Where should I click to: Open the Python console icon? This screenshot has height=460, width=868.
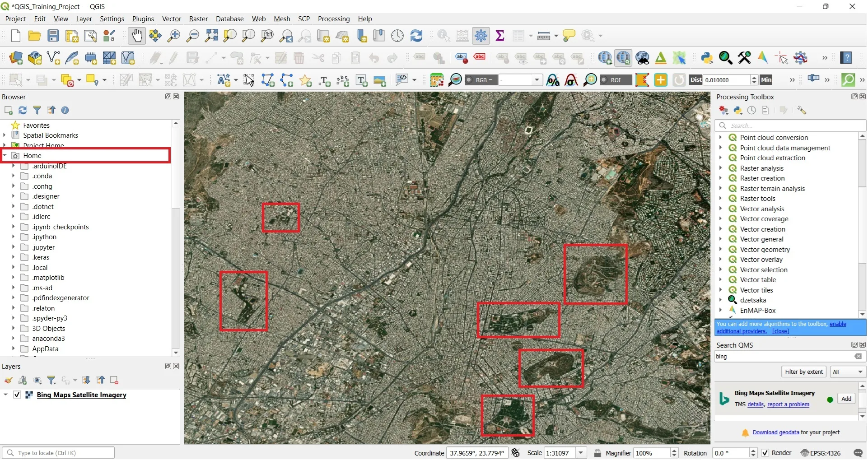(x=707, y=58)
